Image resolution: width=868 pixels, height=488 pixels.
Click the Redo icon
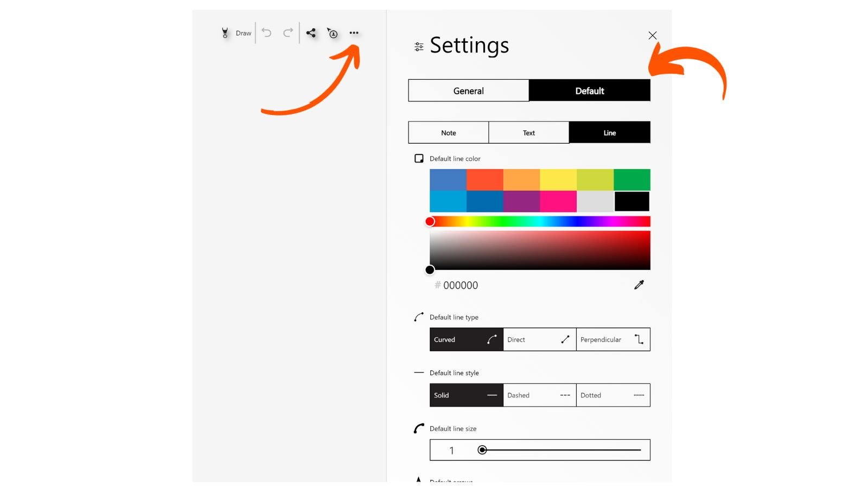click(288, 33)
